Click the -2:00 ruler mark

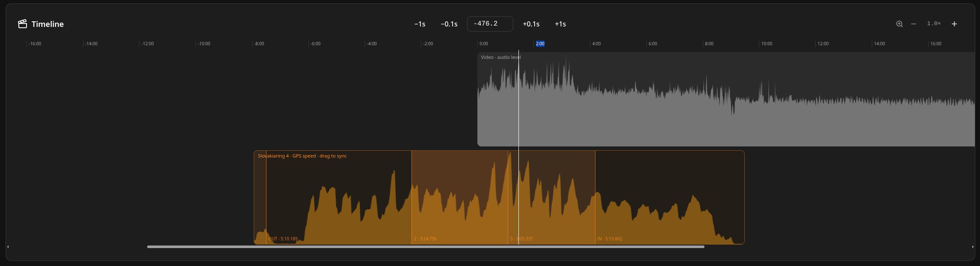pos(428,44)
